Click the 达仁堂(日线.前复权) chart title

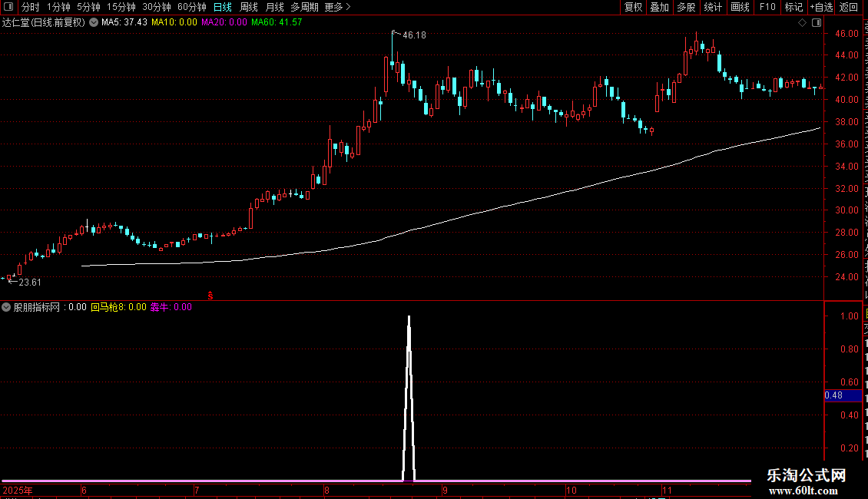point(44,23)
